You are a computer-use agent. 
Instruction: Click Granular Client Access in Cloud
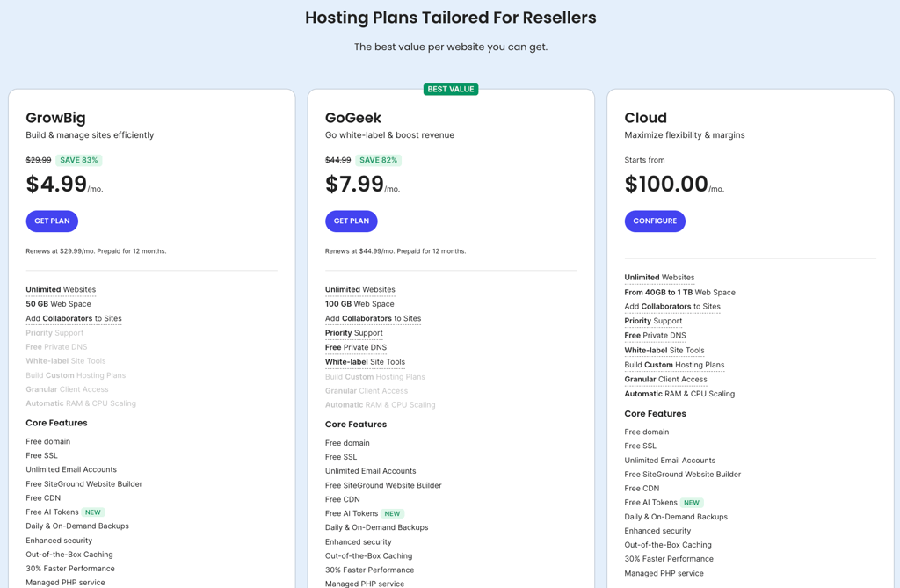666,379
